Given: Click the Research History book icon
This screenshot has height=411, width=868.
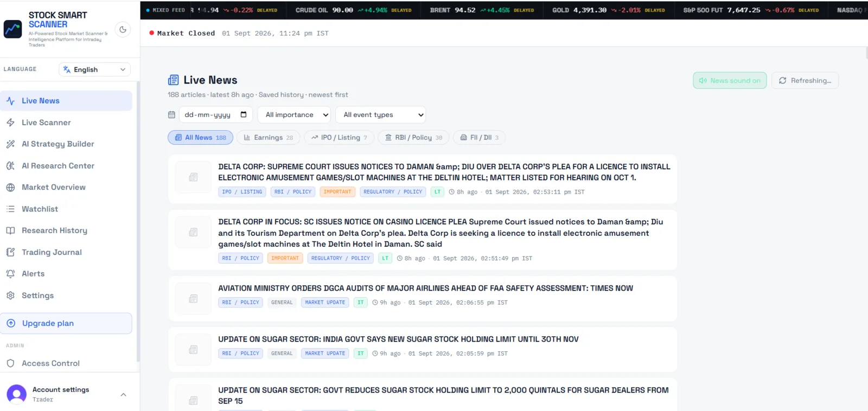Looking at the screenshot, I should tap(10, 230).
